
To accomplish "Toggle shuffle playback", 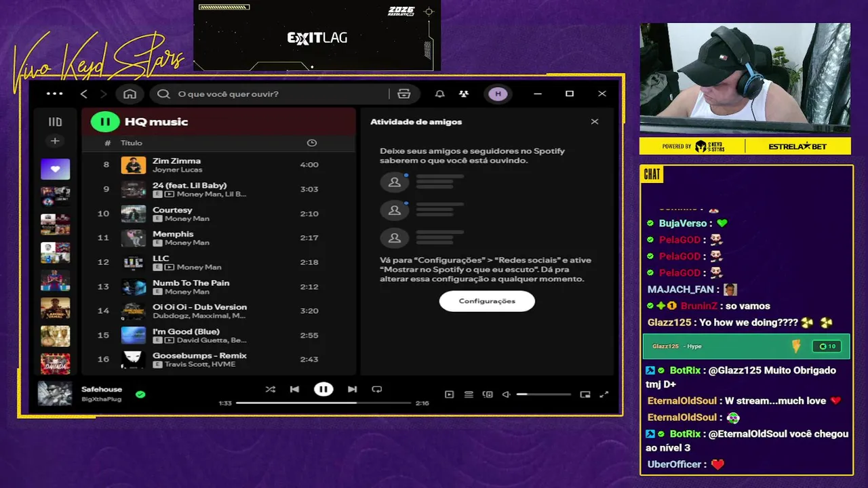I will [271, 389].
